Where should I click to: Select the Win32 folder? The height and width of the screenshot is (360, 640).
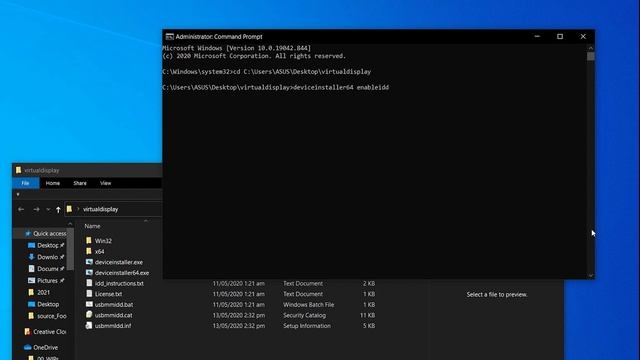click(103, 241)
